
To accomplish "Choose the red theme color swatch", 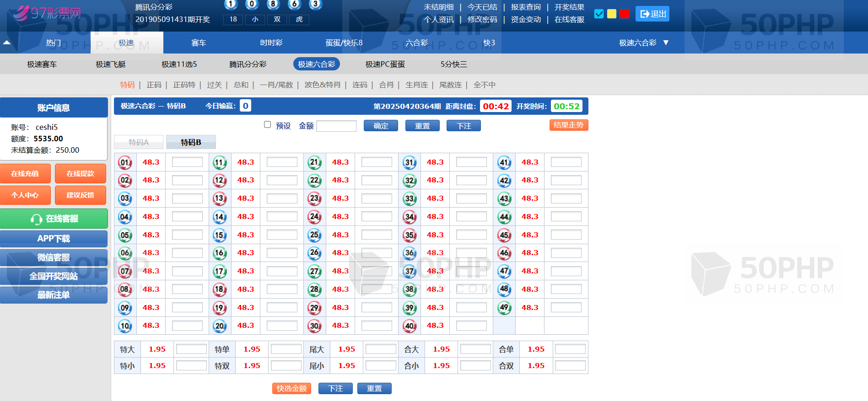I will click(625, 14).
